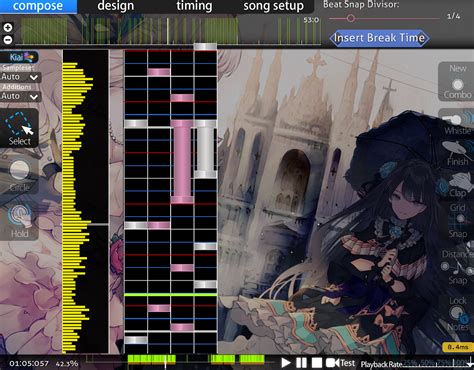Choose the Select tool
Viewport: 474px width, 370px height.
19,128
